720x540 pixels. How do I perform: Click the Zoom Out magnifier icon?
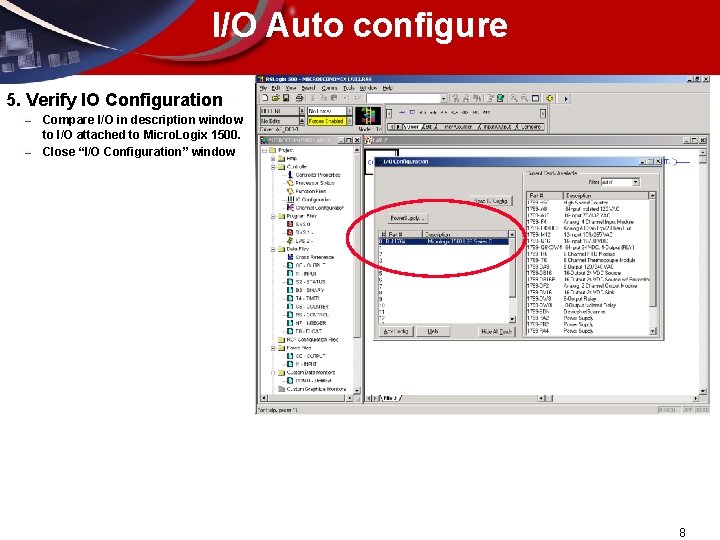coord(524,98)
